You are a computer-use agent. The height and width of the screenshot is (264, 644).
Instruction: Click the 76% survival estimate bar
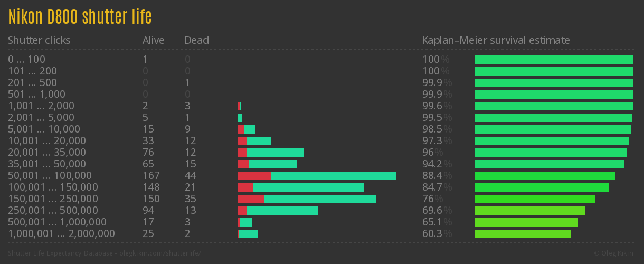tap(535, 199)
